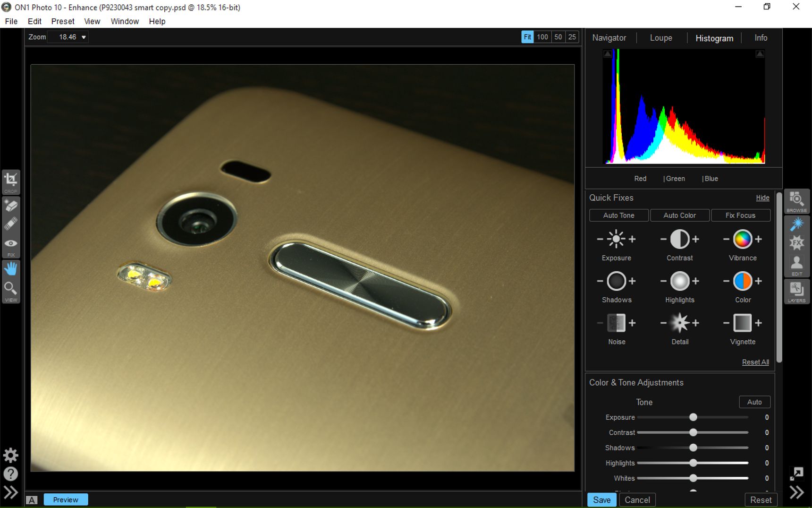Open the Preset menu
812x508 pixels.
[x=63, y=21]
